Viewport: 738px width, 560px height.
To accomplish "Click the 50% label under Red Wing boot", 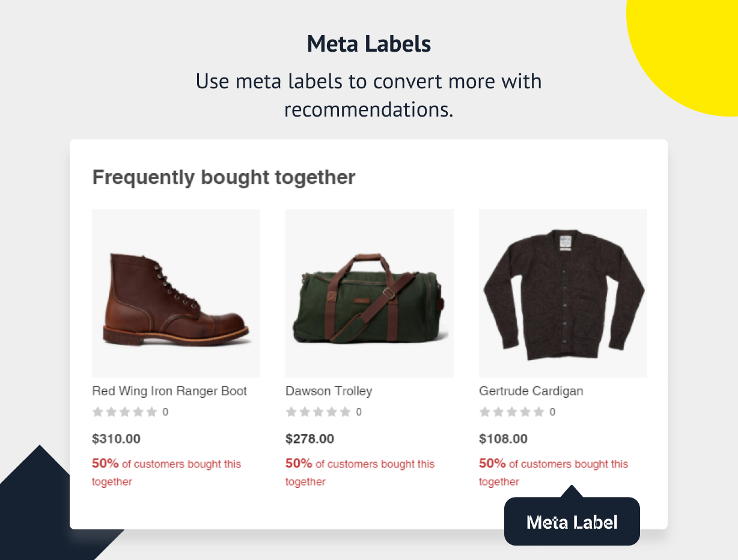I will click(x=105, y=463).
